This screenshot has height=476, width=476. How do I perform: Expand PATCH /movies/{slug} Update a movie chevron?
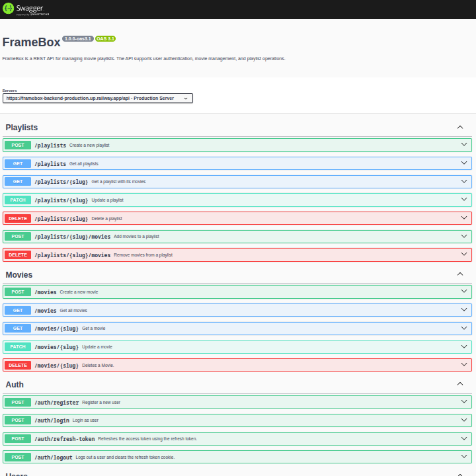[x=464, y=347]
